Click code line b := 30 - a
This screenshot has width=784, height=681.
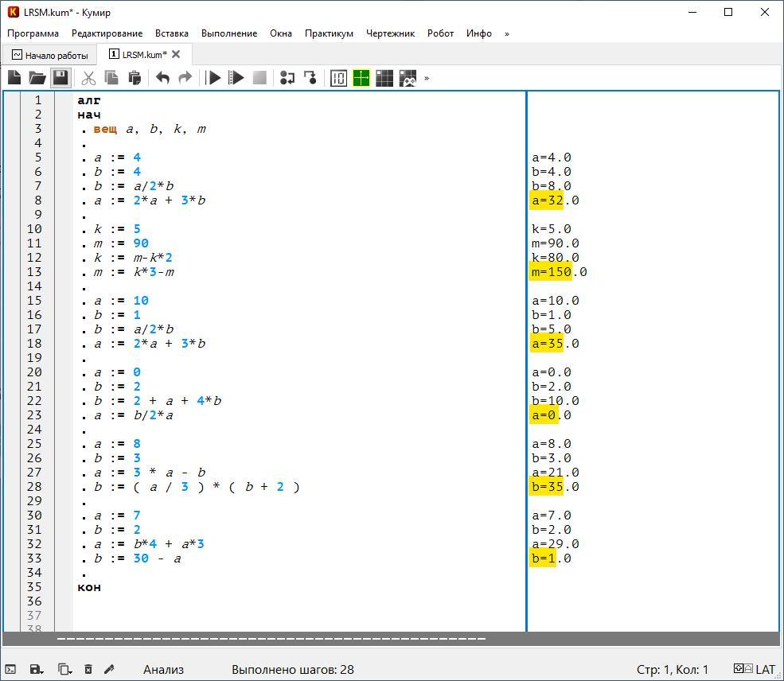pyautogui.click(x=138, y=558)
